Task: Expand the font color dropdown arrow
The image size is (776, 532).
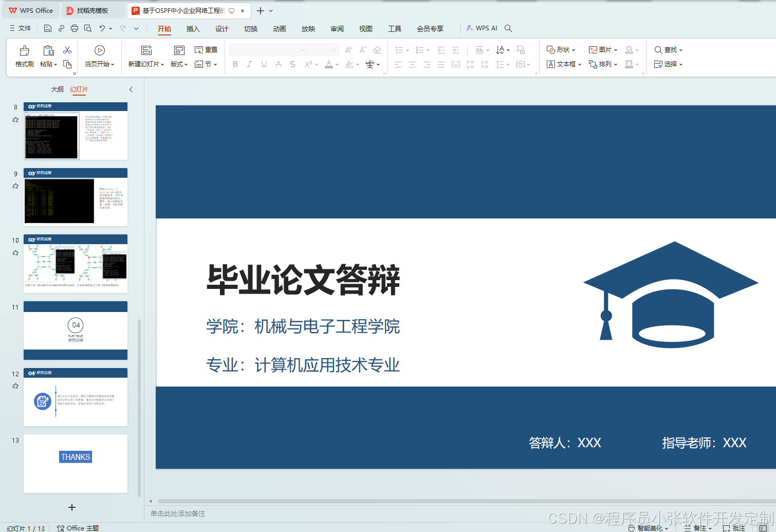Action: (337, 65)
